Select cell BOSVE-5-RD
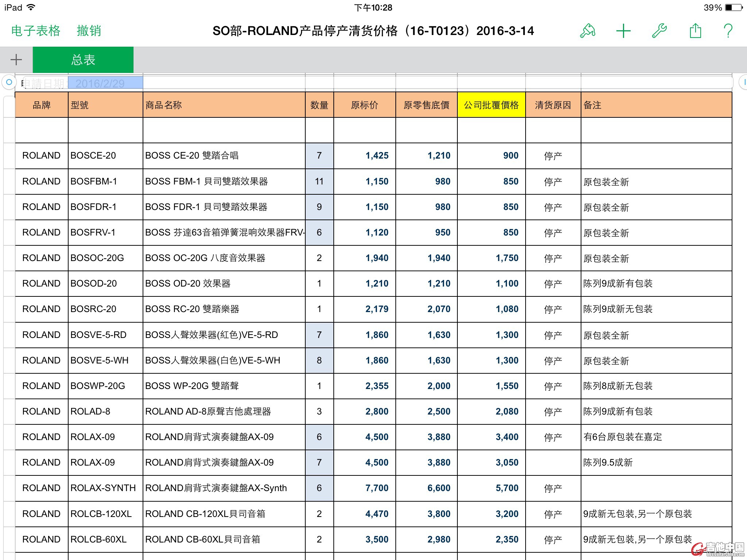Viewport: 747px width, 560px height. (x=105, y=335)
